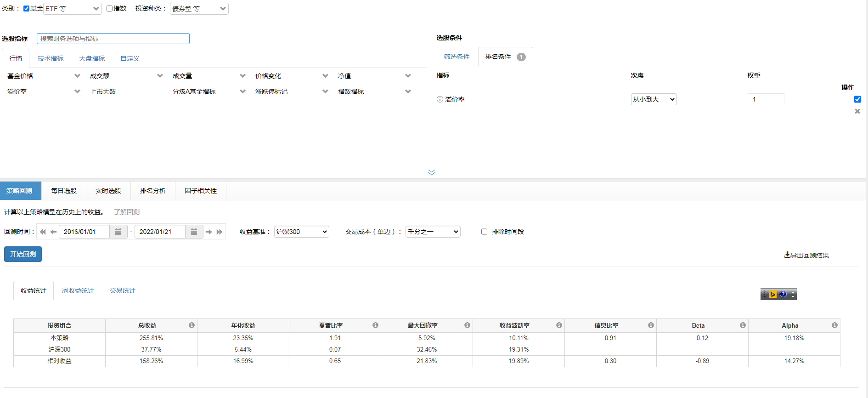Open calendar for end date 2022/01/21
The image size is (868, 398).
194,232
